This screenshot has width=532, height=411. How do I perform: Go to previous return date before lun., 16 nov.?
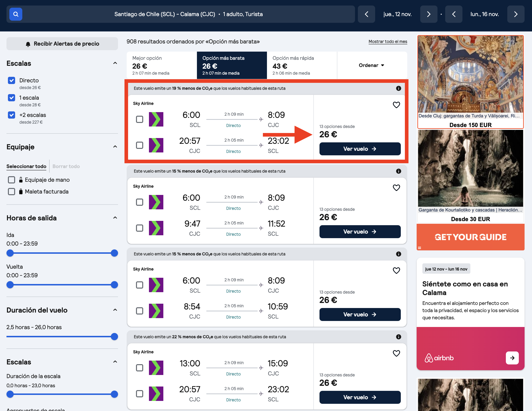454,14
